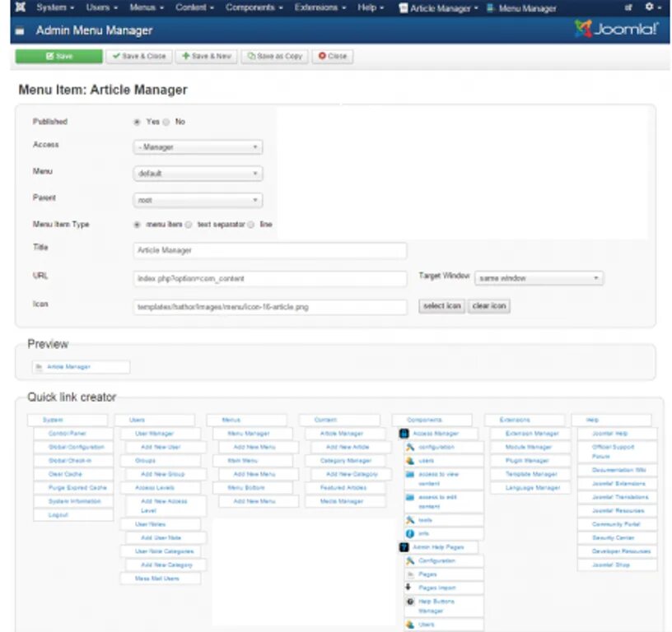Click the Help Buttons Manager icon
The image size is (672, 632).
tap(410, 602)
